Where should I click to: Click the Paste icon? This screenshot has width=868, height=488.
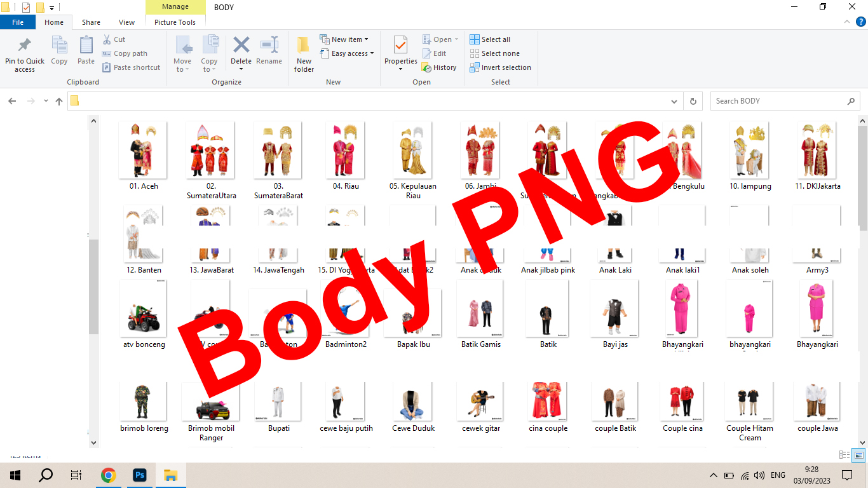[86, 46]
